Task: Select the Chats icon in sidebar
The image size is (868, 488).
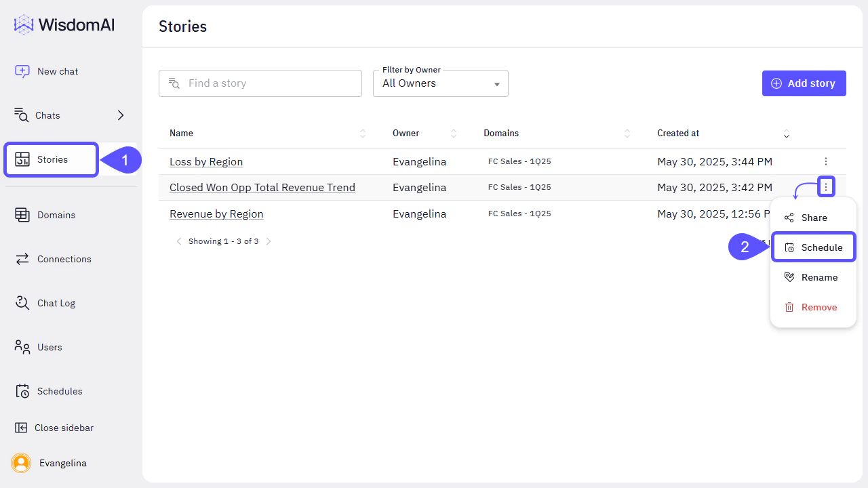Action: 21,115
